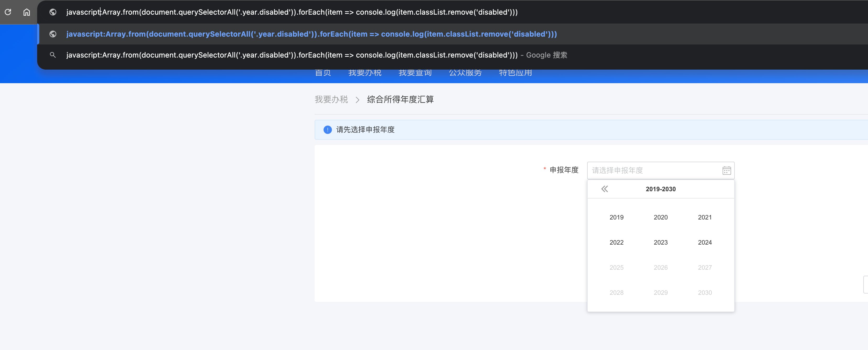This screenshot has height=350, width=868.
Task: Click the browser home icon
Action: (27, 12)
